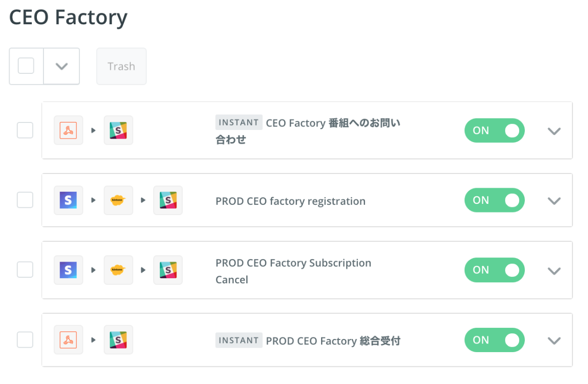The width and height of the screenshot is (588, 384).
Task: Click Stripe icon in Subscription Cancel row
Action: point(68,270)
